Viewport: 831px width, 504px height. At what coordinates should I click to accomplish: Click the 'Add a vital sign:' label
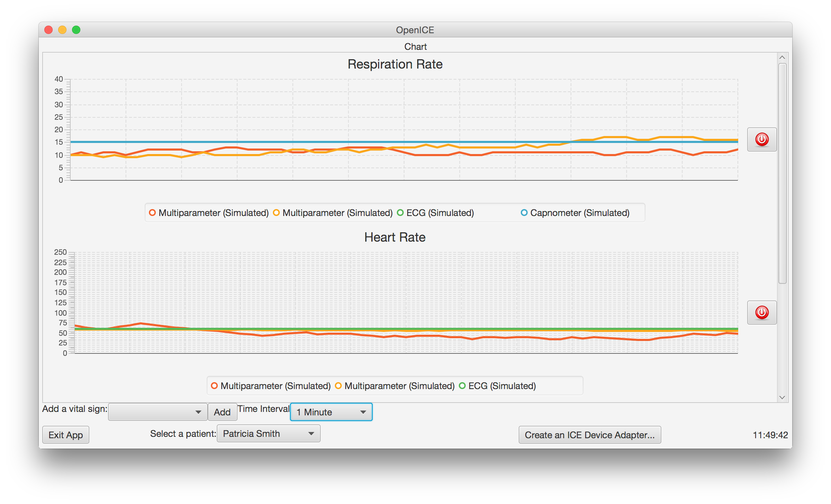(x=75, y=409)
